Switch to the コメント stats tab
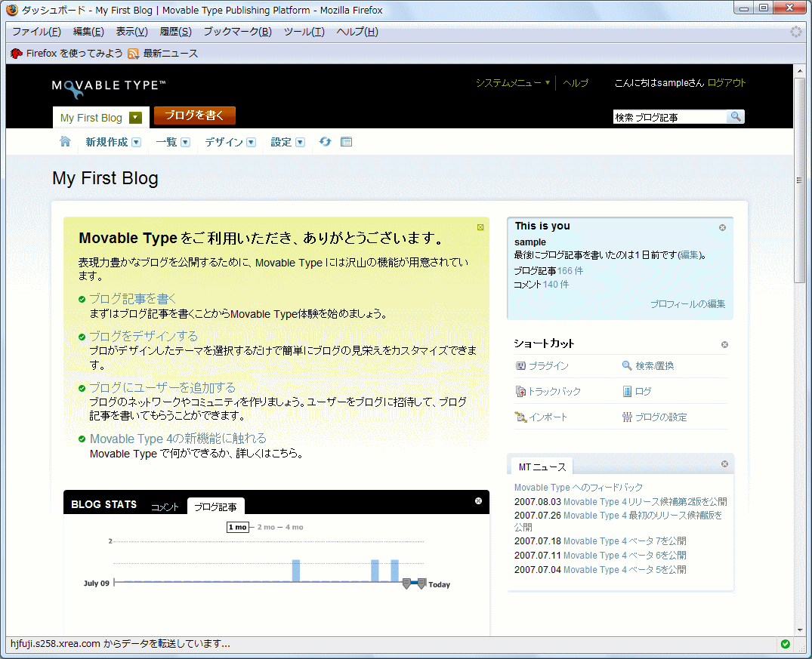 pyautogui.click(x=165, y=507)
